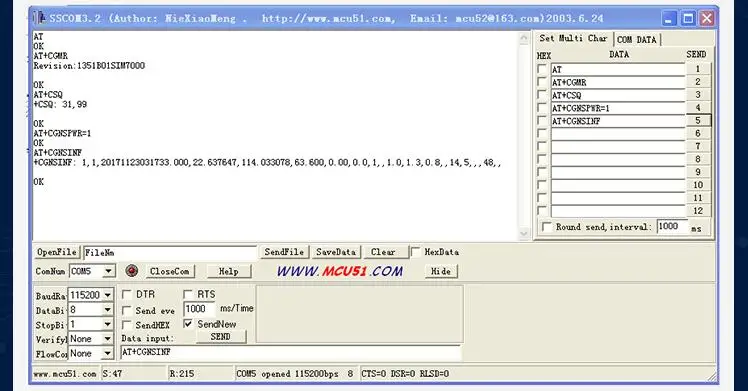The width and height of the screenshot is (748, 391).
Task: Click the Hide button
Action: click(x=441, y=271)
